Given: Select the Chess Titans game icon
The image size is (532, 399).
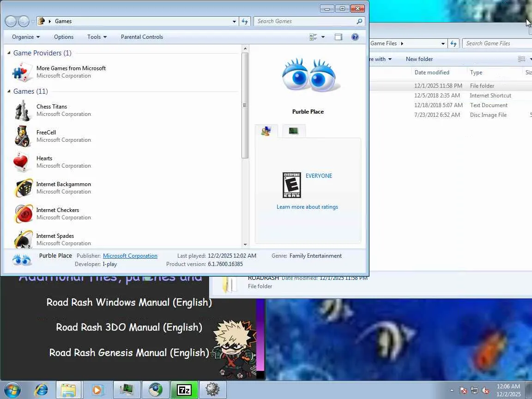Looking at the screenshot, I should coord(22,110).
